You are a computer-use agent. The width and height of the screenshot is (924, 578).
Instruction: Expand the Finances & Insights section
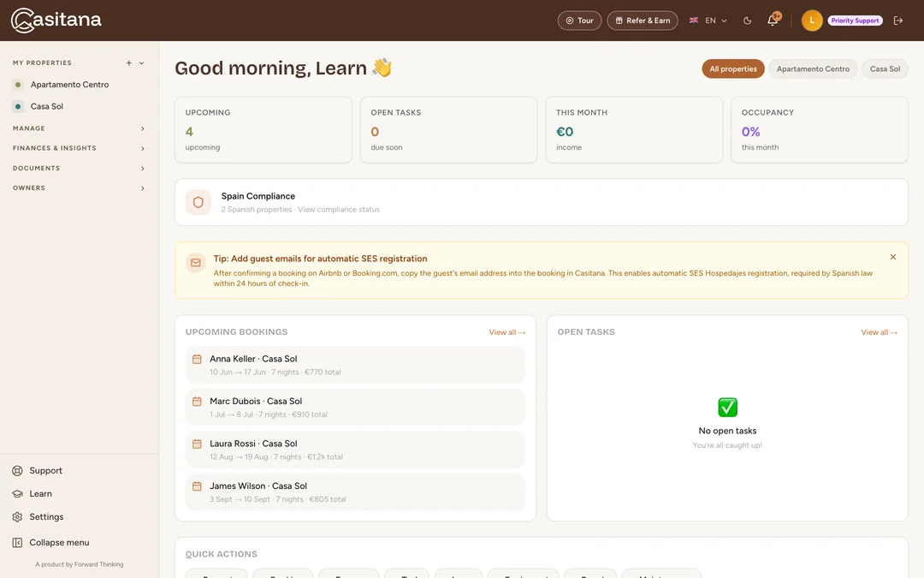point(79,148)
